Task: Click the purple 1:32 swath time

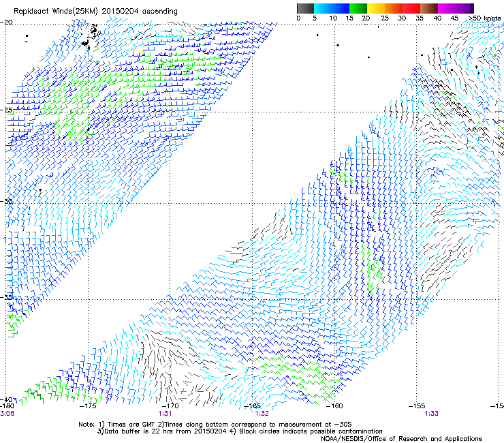Action: (262, 414)
